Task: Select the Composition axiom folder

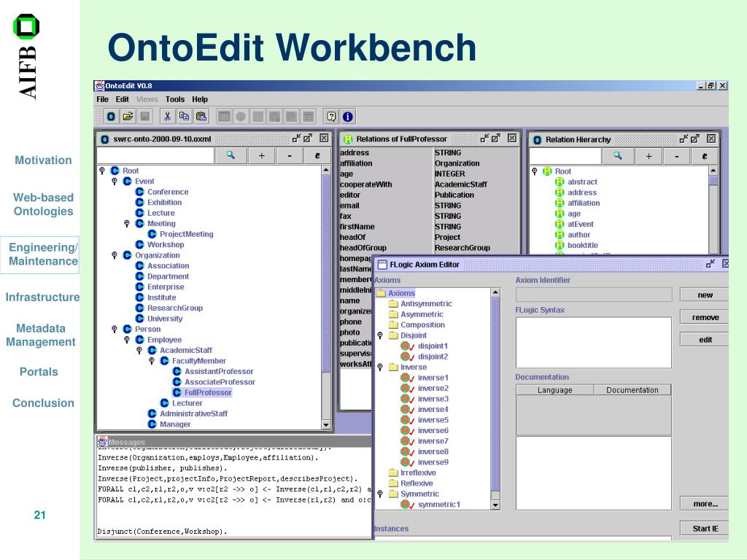Action: (x=422, y=324)
